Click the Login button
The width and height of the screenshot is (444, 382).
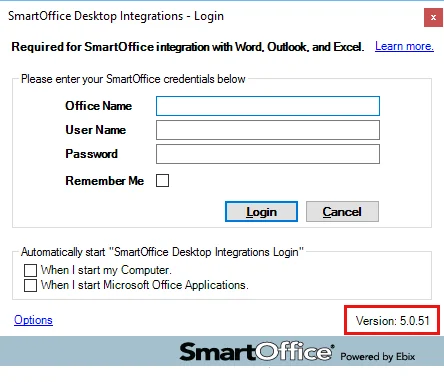(261, 211)
